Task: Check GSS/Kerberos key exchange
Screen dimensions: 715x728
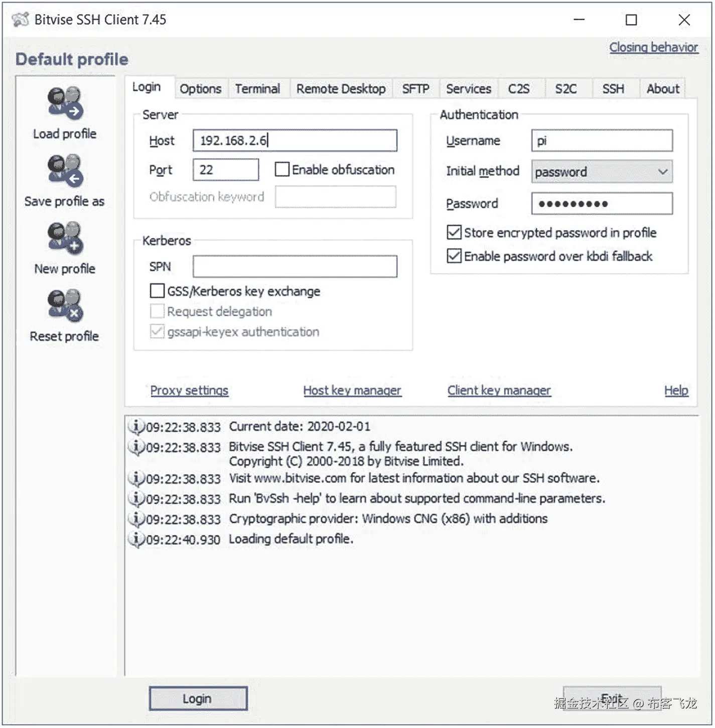Action: pyautogui.click(x=157, y=291)
